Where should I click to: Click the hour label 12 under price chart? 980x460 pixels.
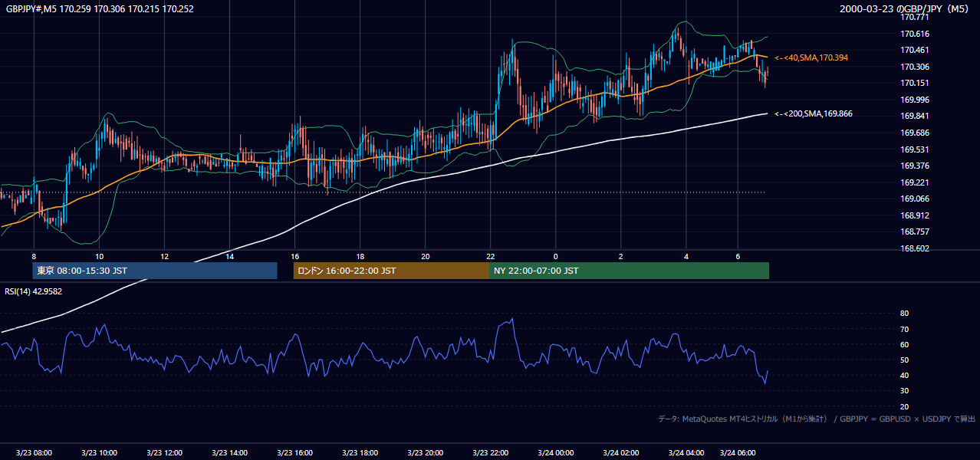point(164,256)
